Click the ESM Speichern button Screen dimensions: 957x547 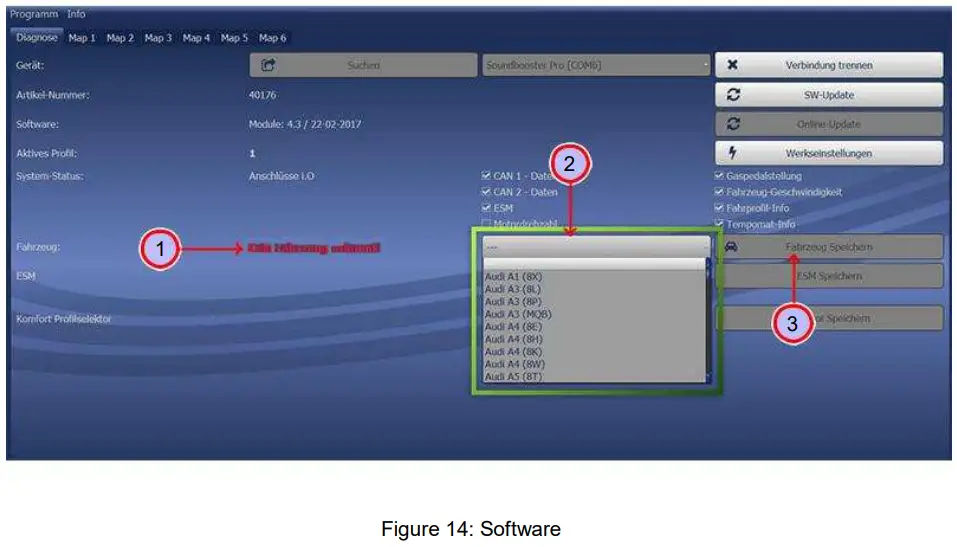(x=829, y=276)
